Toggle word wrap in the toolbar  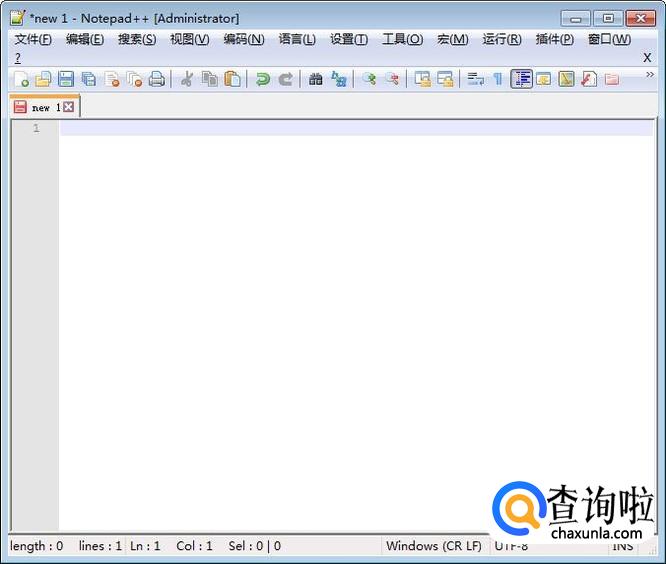tap(475, 79)
